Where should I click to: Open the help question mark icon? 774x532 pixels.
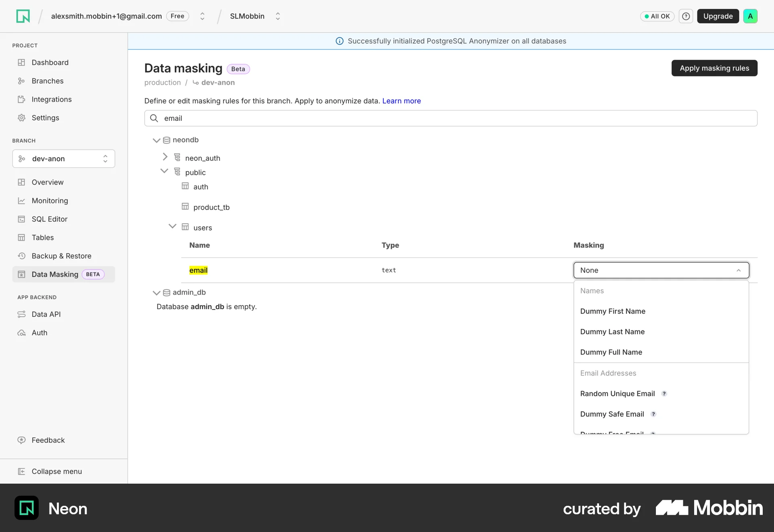coord(686,16)
